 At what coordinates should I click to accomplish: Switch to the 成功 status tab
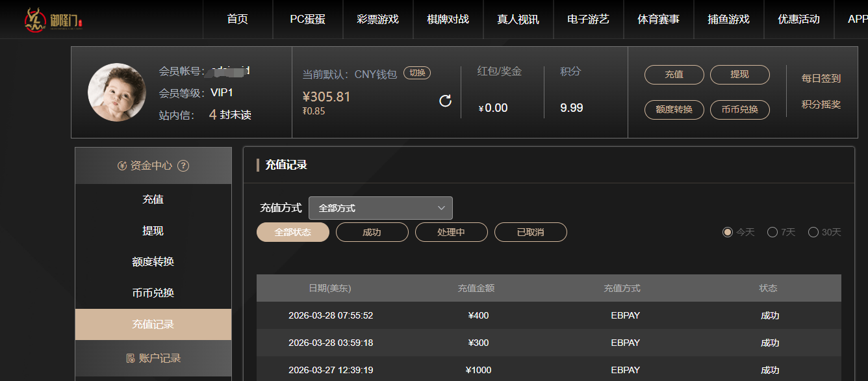[x=372, y=231]
